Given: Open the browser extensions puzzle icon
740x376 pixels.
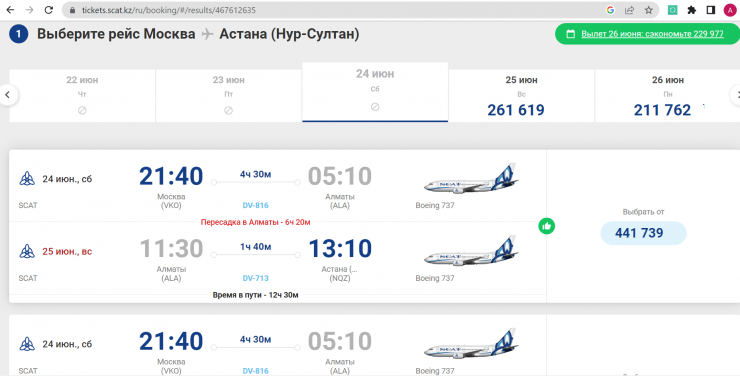Looking at the screenshot, I should coord(692,10).
